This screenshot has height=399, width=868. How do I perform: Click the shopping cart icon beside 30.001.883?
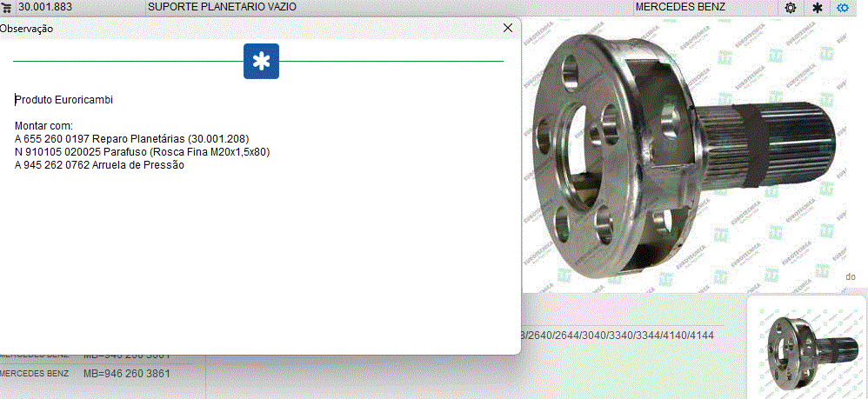(x=7, y=8)
